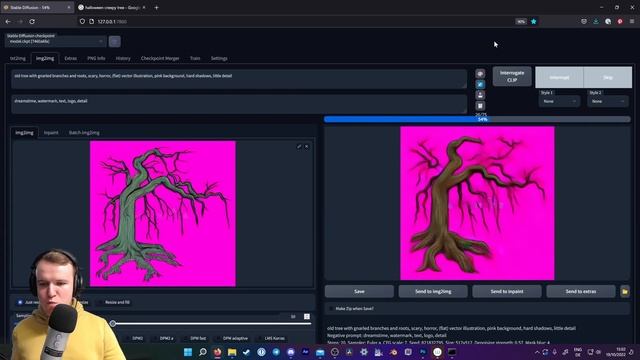This screenshot has height=360, width=640.
Task: Switch to the txt2img tab
Action: point(18,58)
